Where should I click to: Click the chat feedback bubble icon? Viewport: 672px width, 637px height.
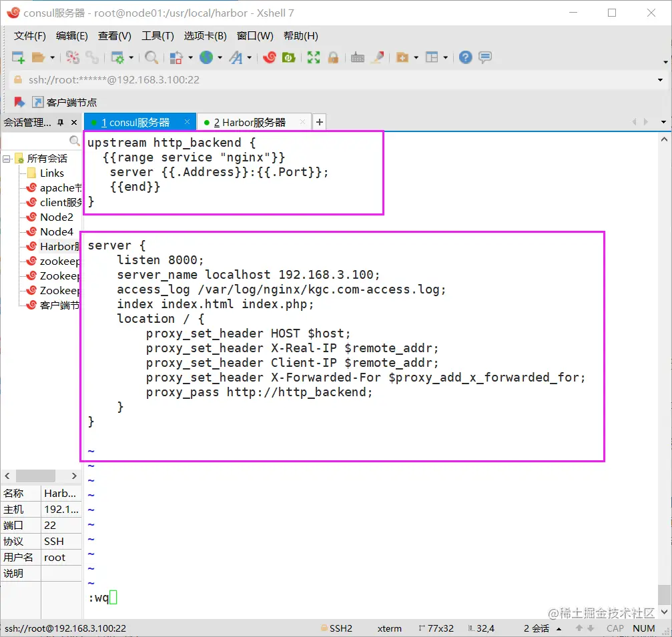pyautogui.click(x=485, y=57)
